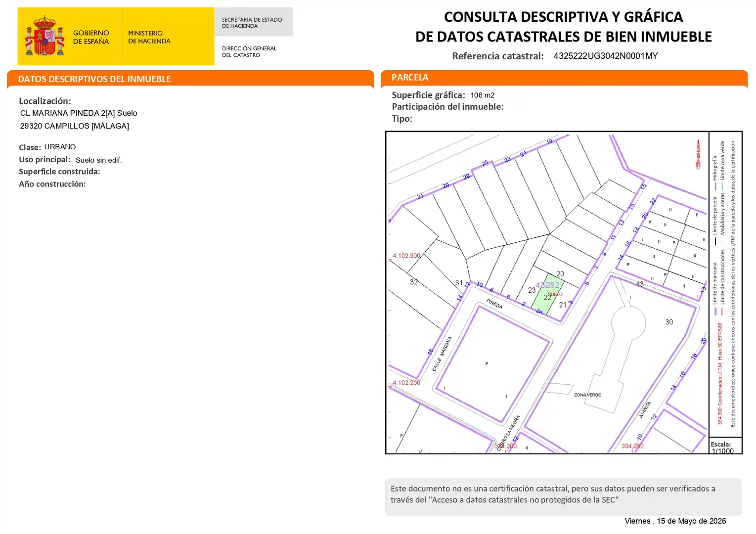The height and width of the screenshot is (534, 756).
Task: Click the 'JUANITA' street label on the map
Action: [645, 410]
